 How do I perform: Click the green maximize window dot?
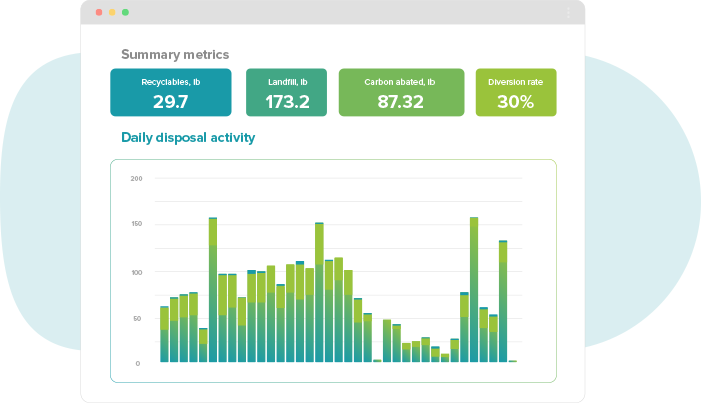[x=125, y=13]
